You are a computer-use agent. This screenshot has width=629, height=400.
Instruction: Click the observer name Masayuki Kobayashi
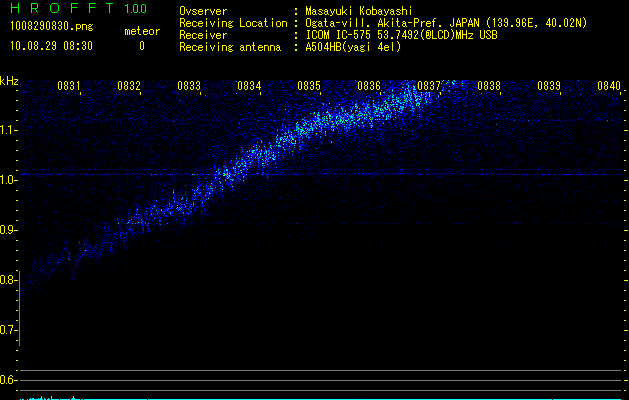359,11
